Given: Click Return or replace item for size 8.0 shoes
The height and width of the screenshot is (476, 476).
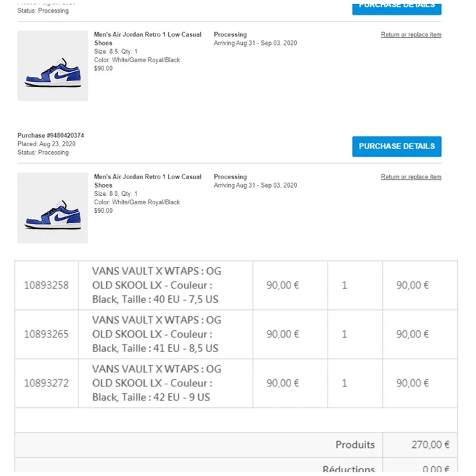Looking at the screenshot, I should [x=411, y=177].
